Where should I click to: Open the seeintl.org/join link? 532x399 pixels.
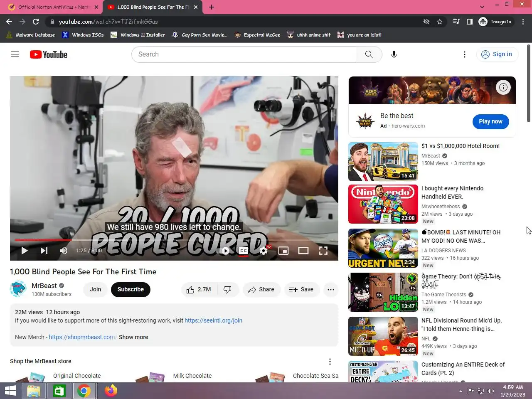click(213, 320)
